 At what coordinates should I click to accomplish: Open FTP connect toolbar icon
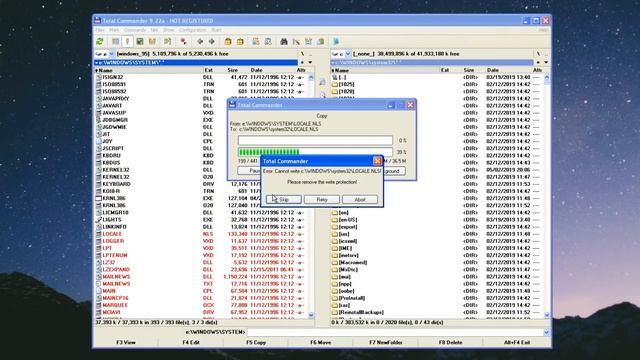pyautogui.click(x=256, y=41)
